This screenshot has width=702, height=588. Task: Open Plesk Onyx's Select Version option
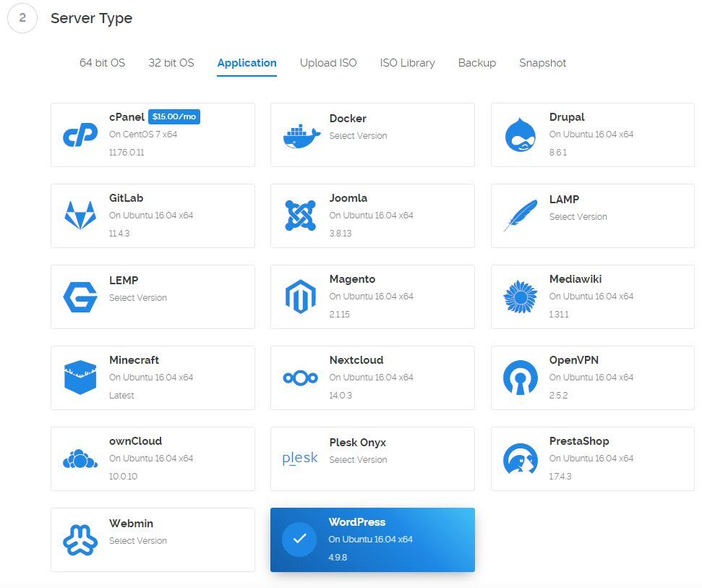pos(358,460)
